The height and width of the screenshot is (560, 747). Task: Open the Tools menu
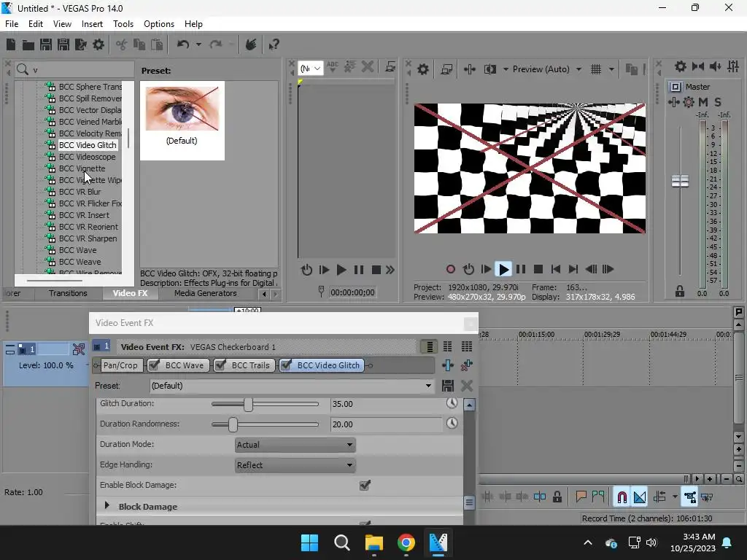(x=123, y=24)
